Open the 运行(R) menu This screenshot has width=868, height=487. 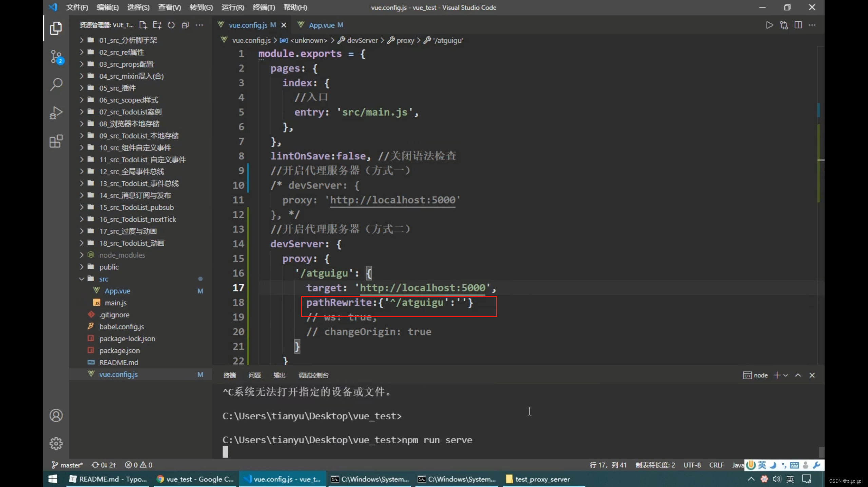point(233,7)
